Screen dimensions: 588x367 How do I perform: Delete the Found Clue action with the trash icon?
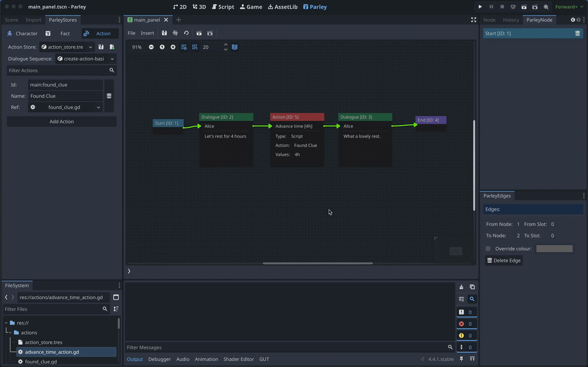click(109, 96)
